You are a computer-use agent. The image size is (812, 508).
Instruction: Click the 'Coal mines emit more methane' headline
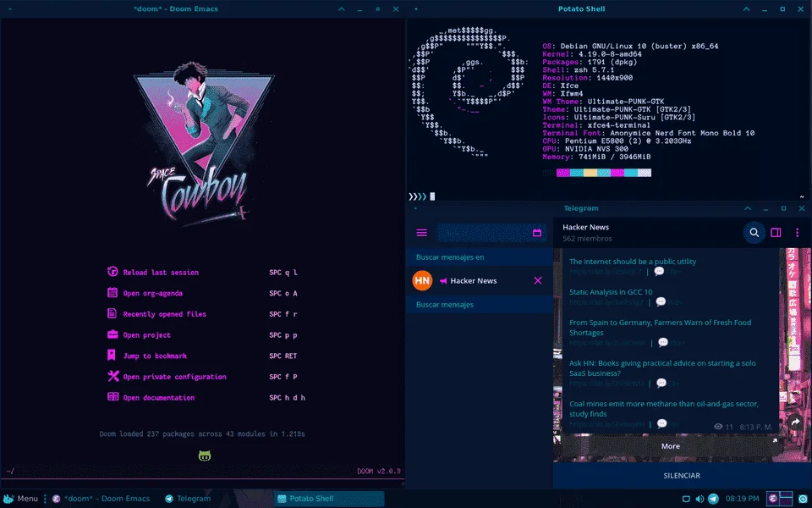tap(663, 408)
